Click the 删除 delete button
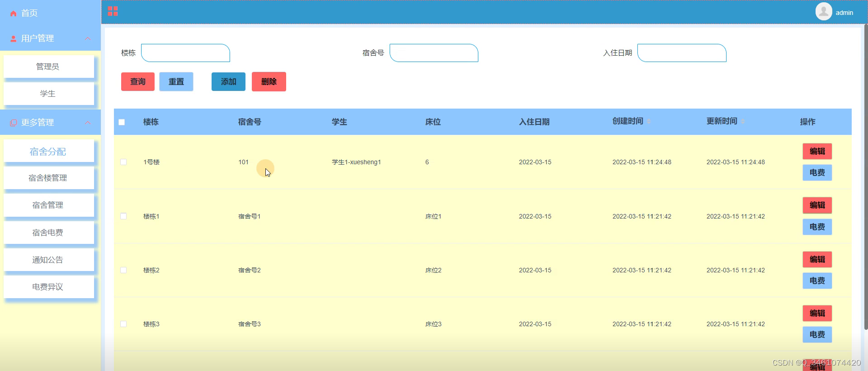Screen dimensions: 868x371 [x=269, y=81]
